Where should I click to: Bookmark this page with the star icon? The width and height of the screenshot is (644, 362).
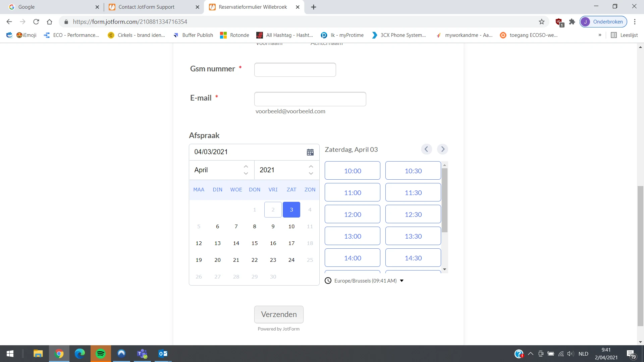(x=542, y=21)
